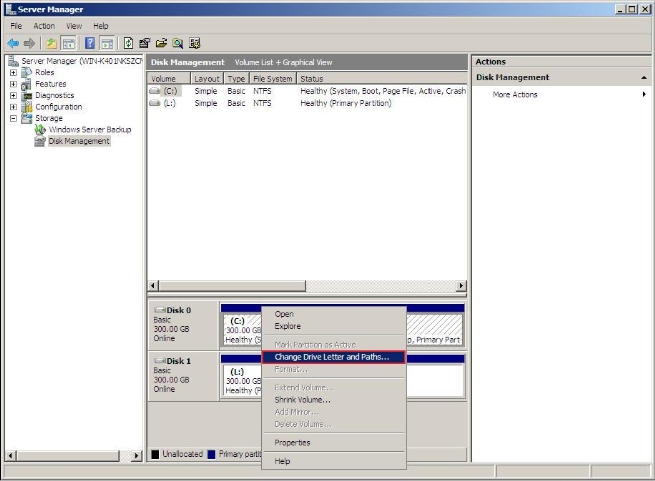Expand the Roles tree node
655x481 pixels.
(x=13, y=73)
